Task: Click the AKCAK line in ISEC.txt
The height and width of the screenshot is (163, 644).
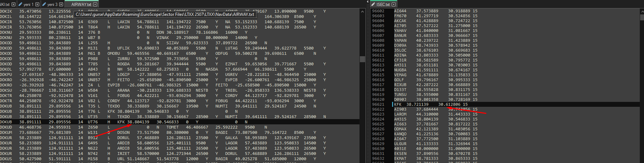Action: tap(436, 21)
